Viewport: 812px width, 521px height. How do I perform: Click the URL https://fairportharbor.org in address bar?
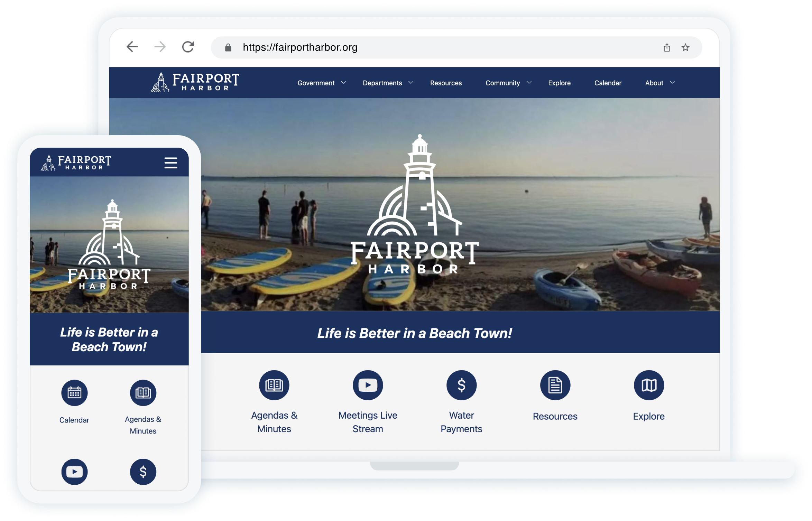tap(300, 47)
